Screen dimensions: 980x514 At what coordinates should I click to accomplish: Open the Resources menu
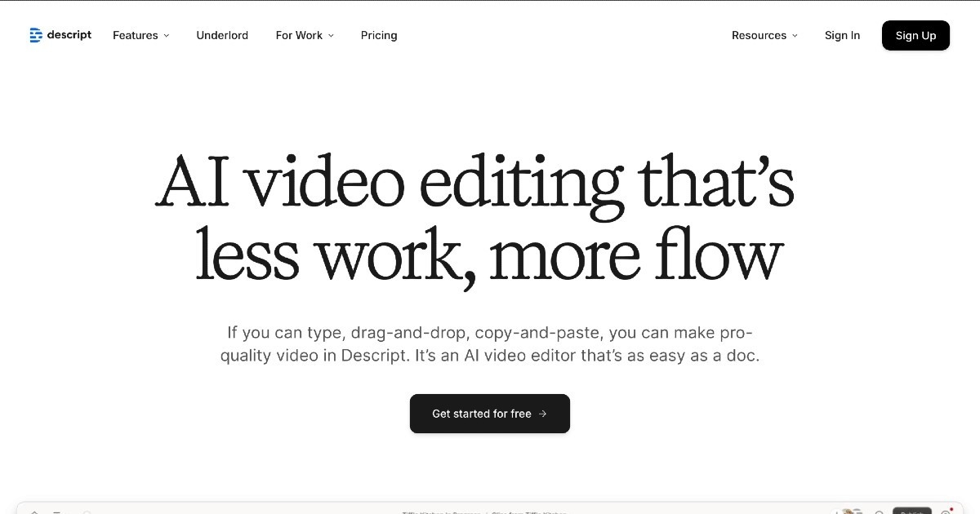[759, 35]
